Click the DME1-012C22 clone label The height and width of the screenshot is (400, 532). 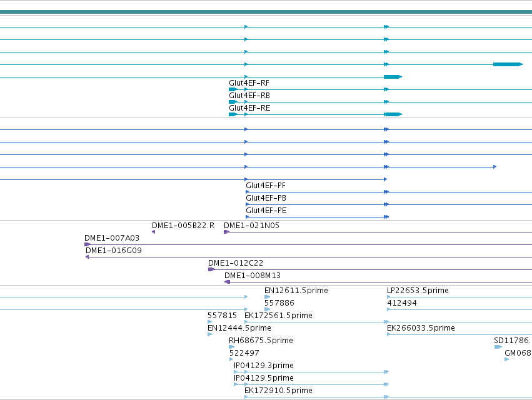coord(236,263)
